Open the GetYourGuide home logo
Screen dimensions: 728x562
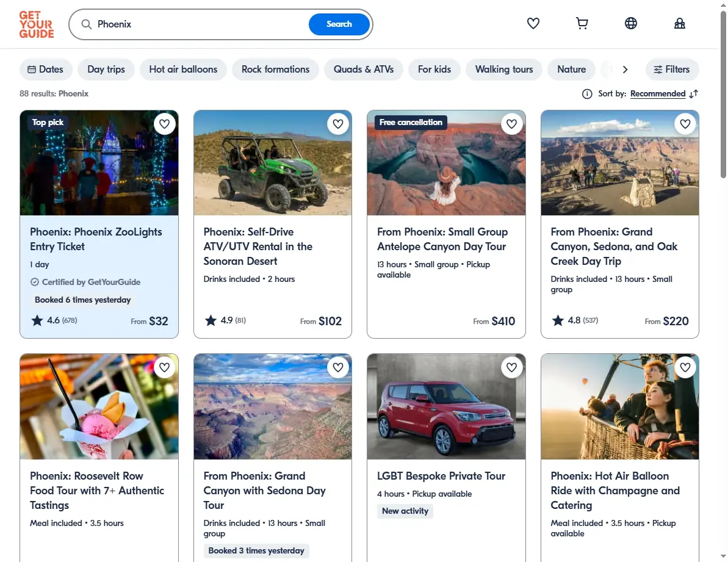click(37, 24)
